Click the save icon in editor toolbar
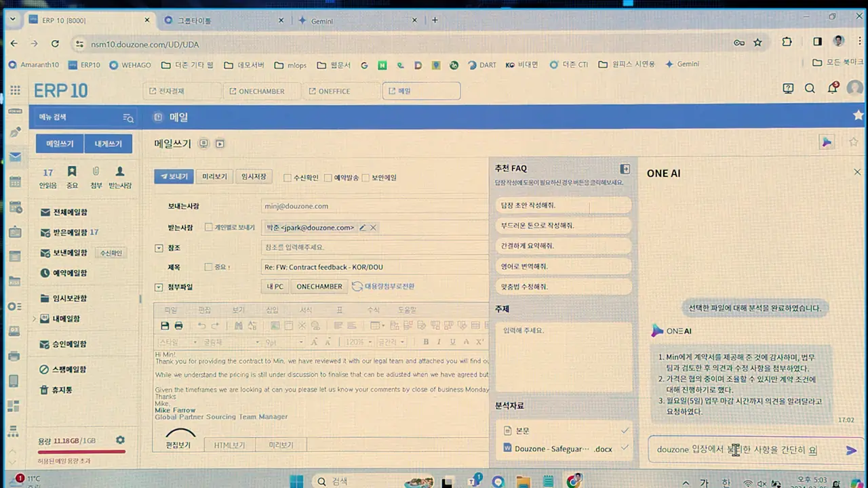The height and width of the screenshot is (488, 868). [165, 326]
